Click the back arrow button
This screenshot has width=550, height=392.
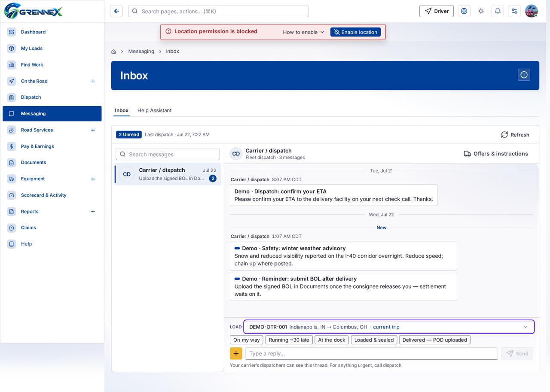(116, 11)
